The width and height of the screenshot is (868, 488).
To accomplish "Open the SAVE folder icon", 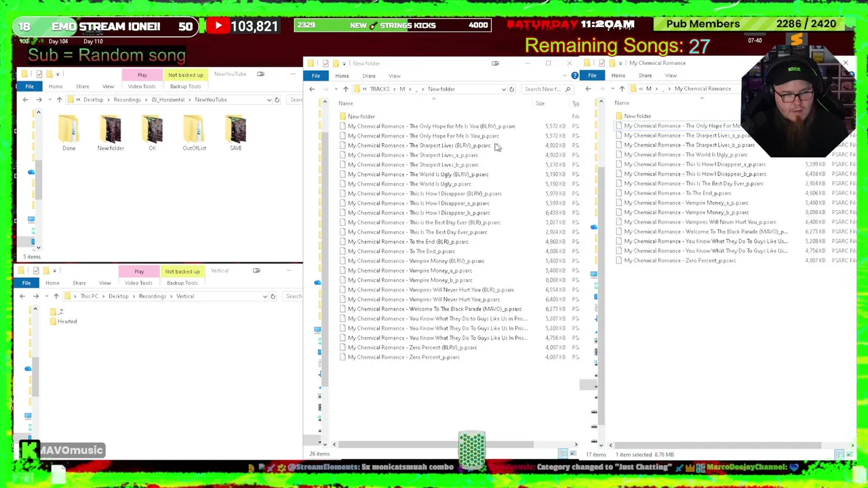I will click(x=236, y=132).
